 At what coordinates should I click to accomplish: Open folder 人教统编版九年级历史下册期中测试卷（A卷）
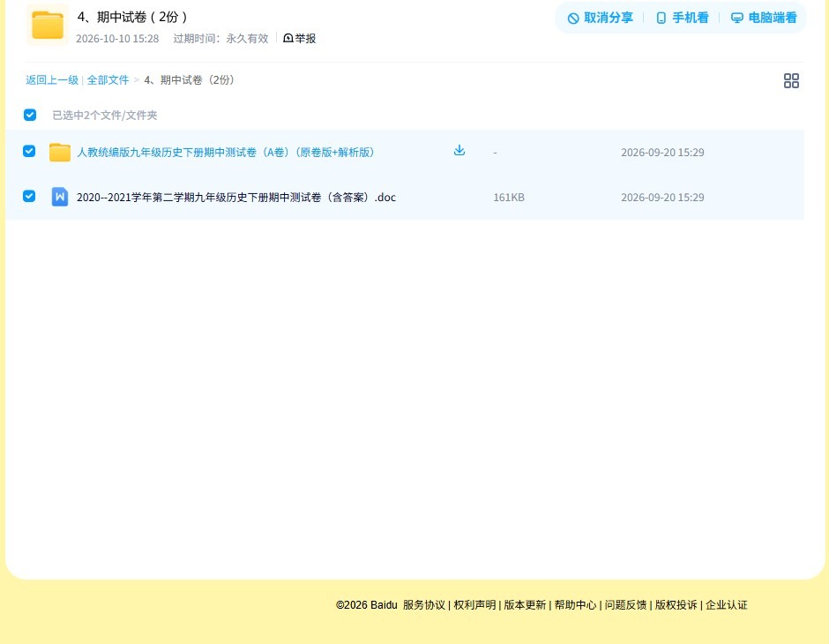(225, 153)
